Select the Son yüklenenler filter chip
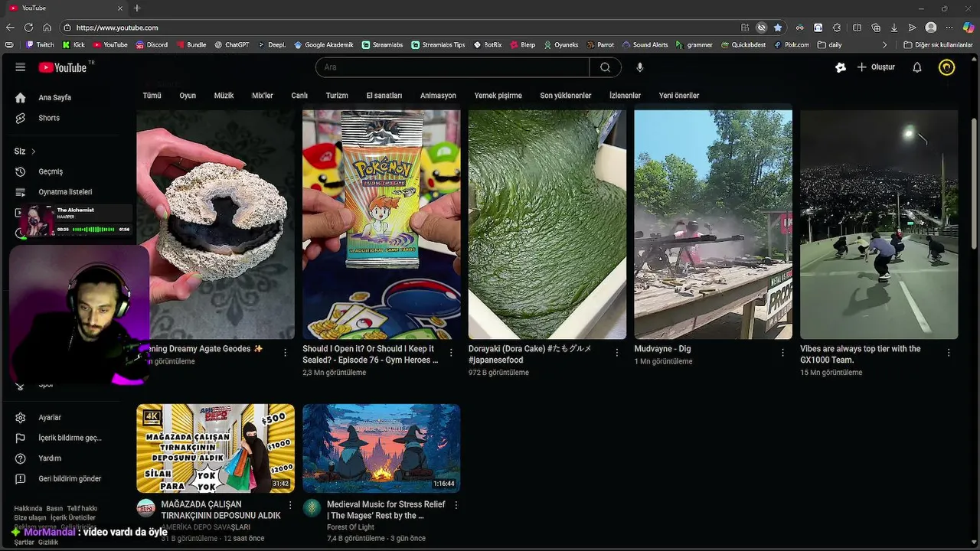Image resolution: width=980 pixels, height=551 pixels. (566, 96)
